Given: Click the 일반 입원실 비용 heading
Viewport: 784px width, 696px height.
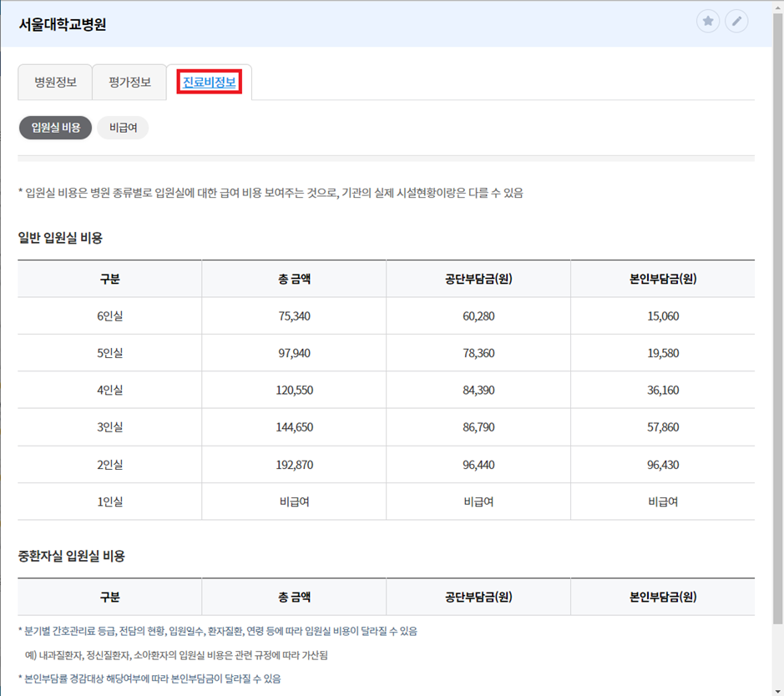Looking at the screenshot, I should 60,238.
